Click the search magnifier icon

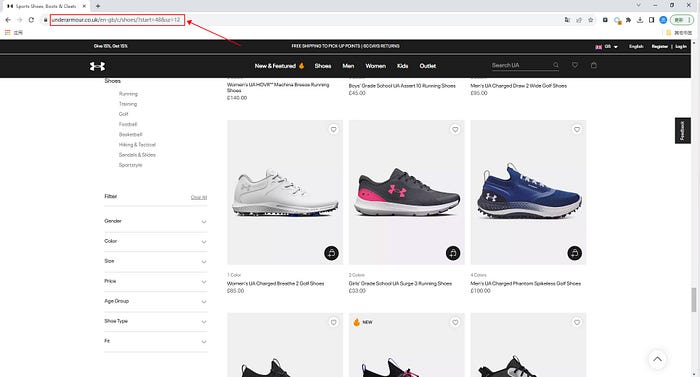556,65
